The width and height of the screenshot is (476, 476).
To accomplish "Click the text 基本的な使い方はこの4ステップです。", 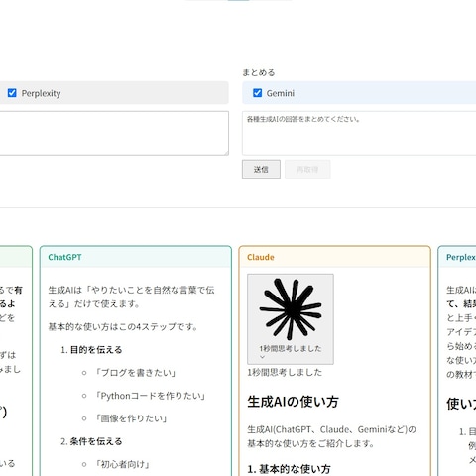I will pos(123,327).
